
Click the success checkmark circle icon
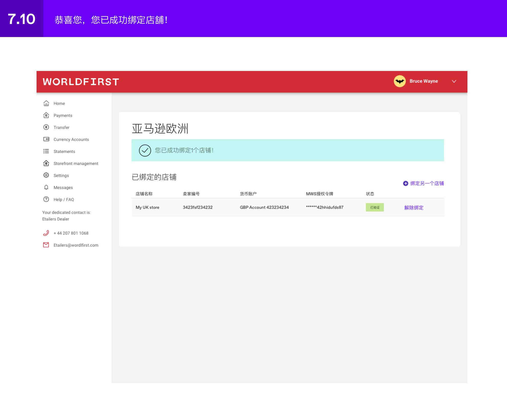pos(145,150)
